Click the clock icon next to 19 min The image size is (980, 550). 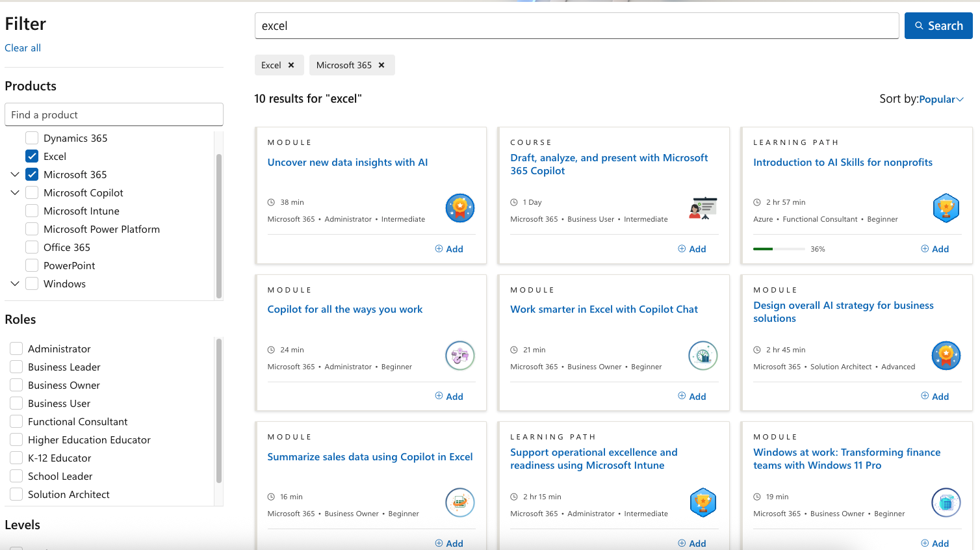pyautogui.click(x=757, y=497)
